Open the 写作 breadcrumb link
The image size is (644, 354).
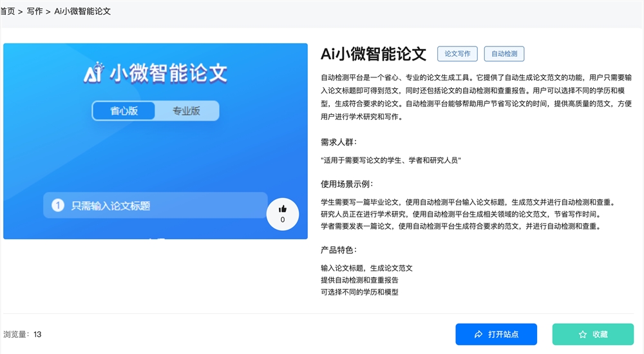point(35,12)
